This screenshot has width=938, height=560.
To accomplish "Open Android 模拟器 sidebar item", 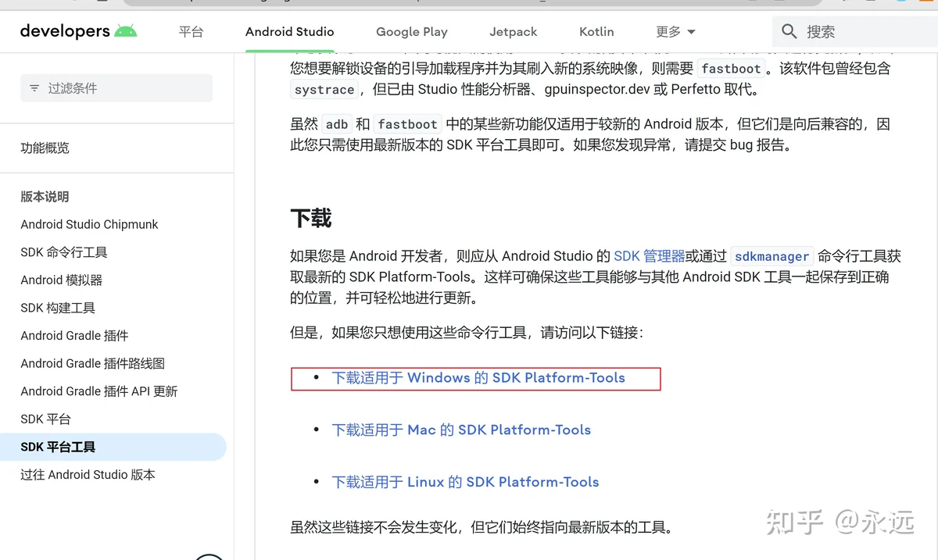I will click(62, 280).
